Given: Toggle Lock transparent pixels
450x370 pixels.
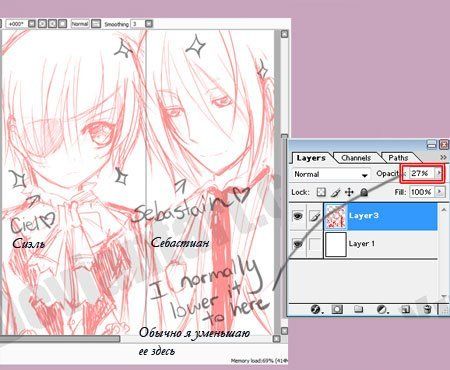Looking at the screenshot, I should (x=321, y=192).
